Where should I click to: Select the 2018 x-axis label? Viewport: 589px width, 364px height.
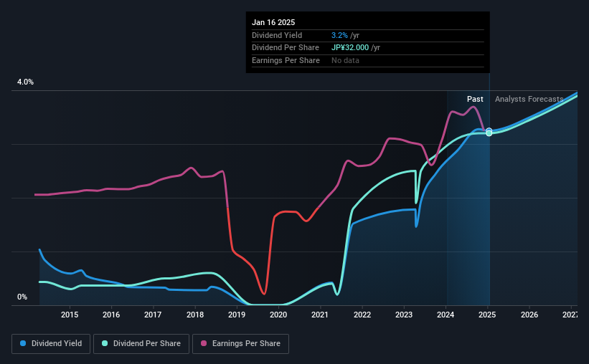coord(195,315)
